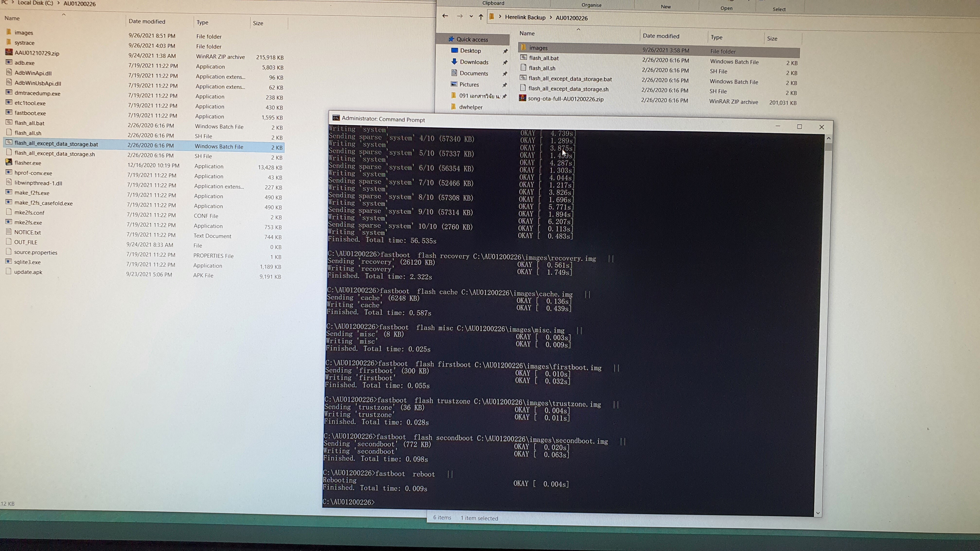Select hprof-conv.exe file
The image size is (980, 551).
(33, 173)
